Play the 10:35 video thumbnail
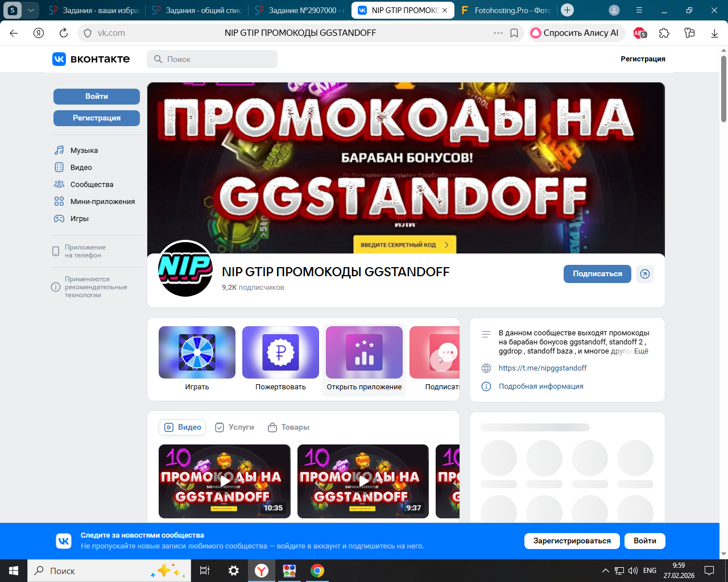This screenshot has width=728, height=582. coord(225,481)
